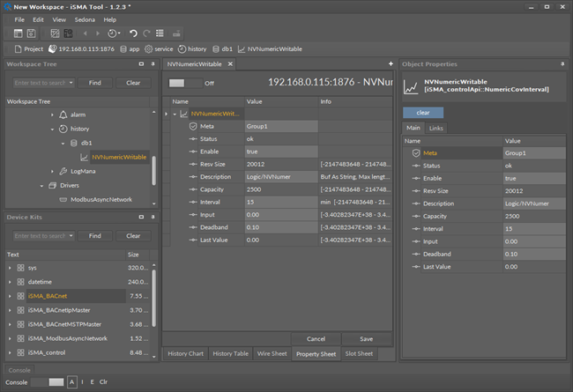
Task: Open the Edit menu
Action: (38, 19)
